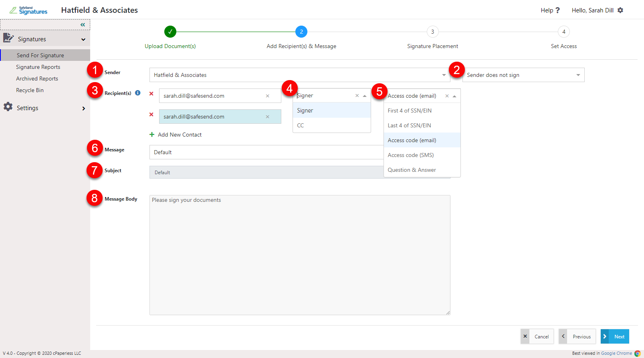Remove the first recipient with red X

(x=151, y=94)
